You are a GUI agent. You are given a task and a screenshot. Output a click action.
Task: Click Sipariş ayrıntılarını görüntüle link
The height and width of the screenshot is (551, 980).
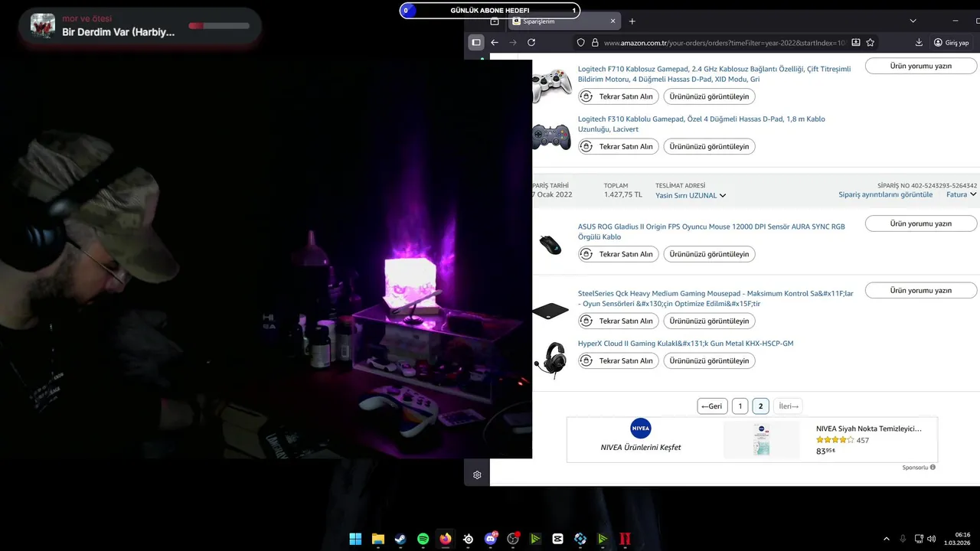pyautogui.click(x=885, y=194)
